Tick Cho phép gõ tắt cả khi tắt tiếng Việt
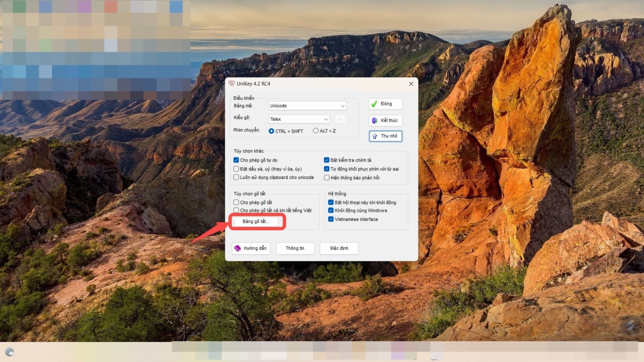Image resolution: width=644 pixels, height=362 pixels. [236, 210]
